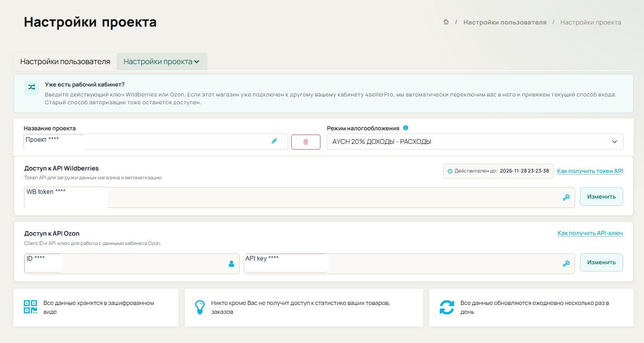
Task: Open Настройки пользователя breadcrumb link
Action: coord(505,22)
